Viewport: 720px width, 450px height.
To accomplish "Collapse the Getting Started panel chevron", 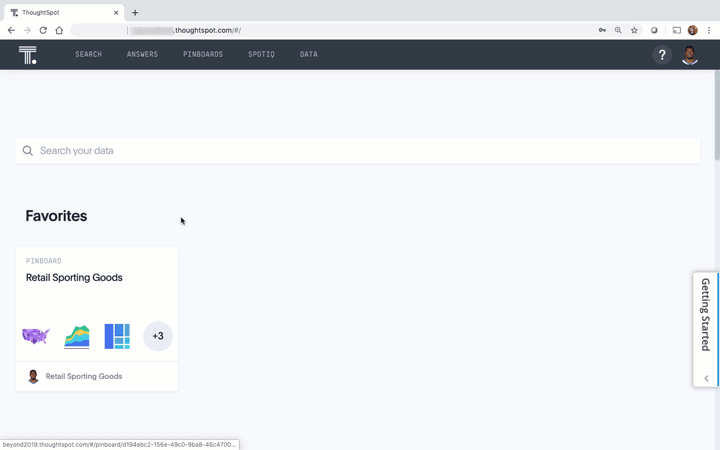I will pos(706,378).
